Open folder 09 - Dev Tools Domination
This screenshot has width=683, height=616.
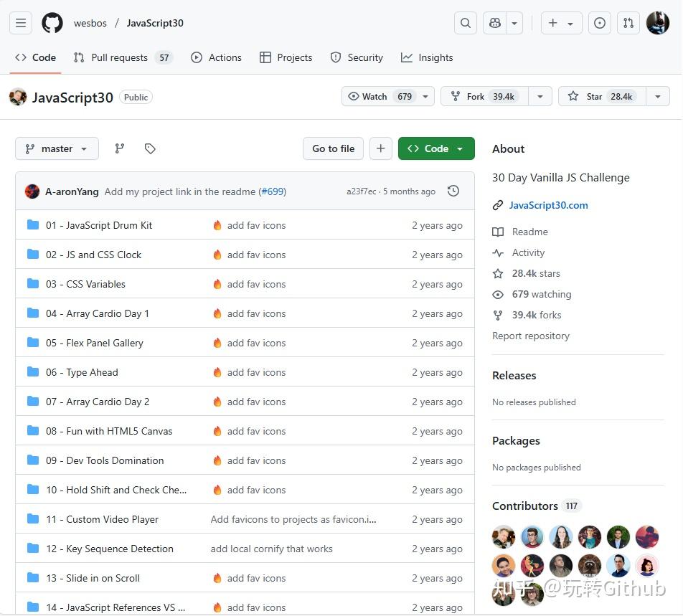(105, 460)
